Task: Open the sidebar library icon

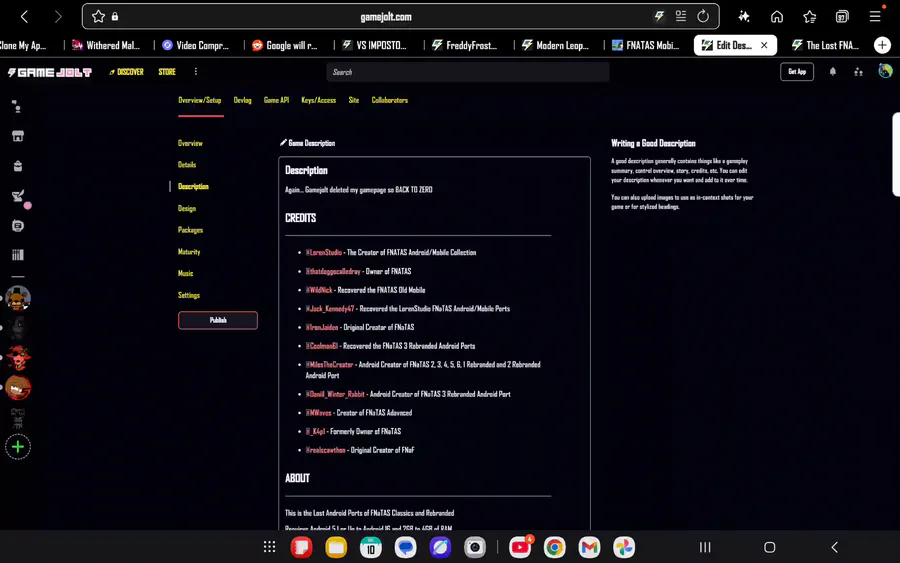Action: tap(18, 255)
